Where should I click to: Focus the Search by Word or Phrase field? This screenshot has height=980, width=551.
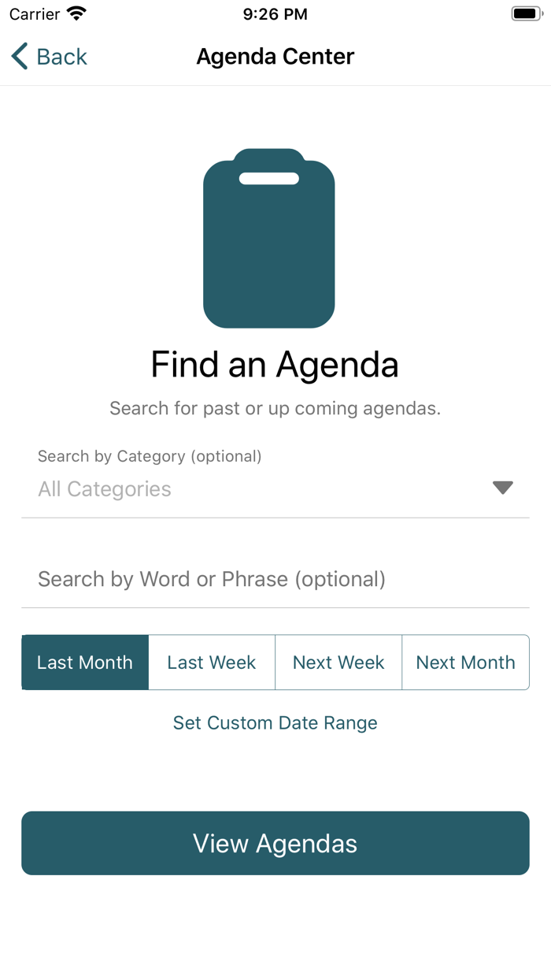[x=275, y=580]
